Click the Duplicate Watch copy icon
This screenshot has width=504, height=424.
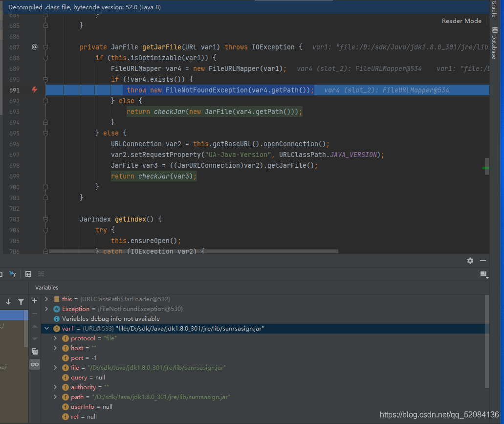[35, 351]
